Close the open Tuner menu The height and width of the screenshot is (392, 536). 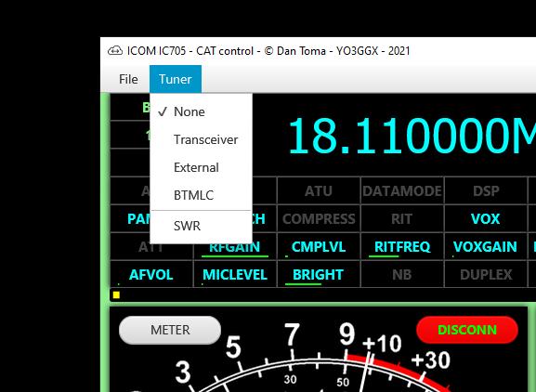coord(176,79)
